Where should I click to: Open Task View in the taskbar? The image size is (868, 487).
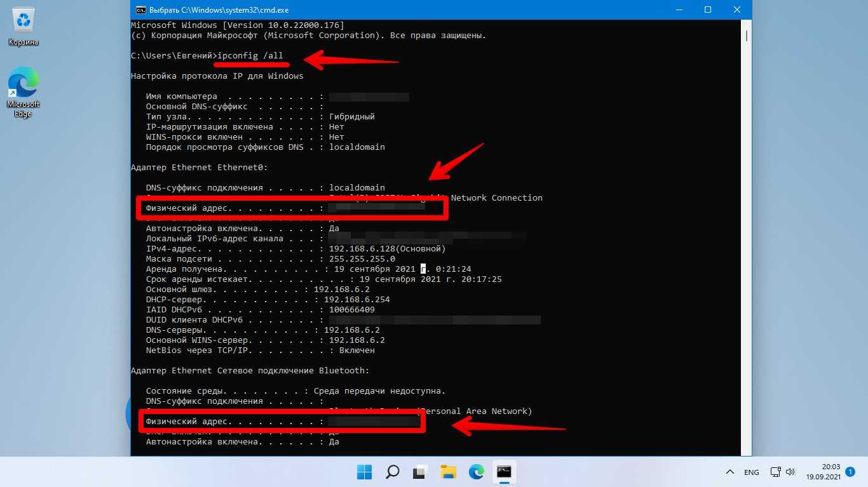pyautogui.click(x=420, y=472)
